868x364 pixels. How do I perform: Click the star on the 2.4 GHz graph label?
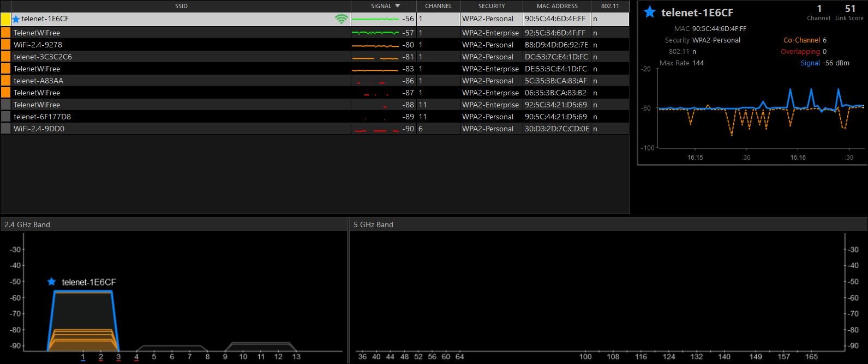tap(51, 282)
